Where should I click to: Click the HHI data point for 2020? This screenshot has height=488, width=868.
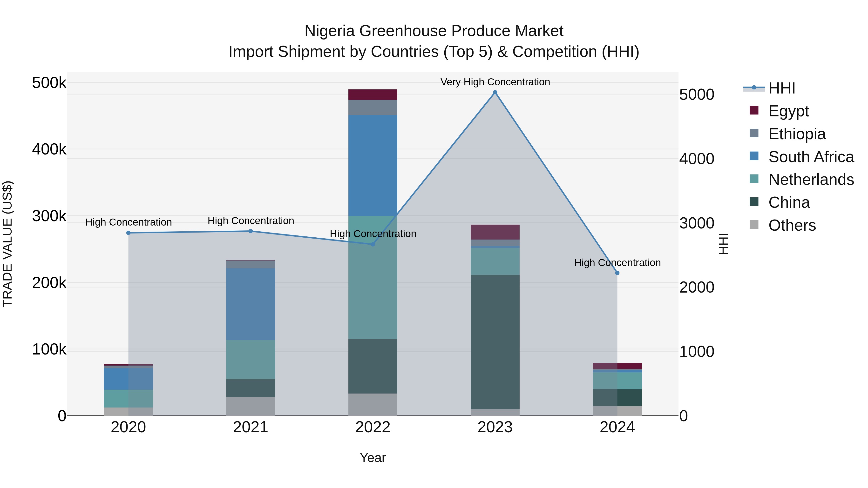coord(128,233)
